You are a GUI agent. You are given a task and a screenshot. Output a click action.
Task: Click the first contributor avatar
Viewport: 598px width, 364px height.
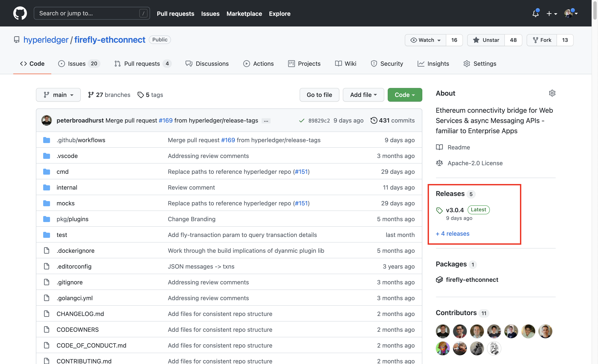tap(443, 331)
